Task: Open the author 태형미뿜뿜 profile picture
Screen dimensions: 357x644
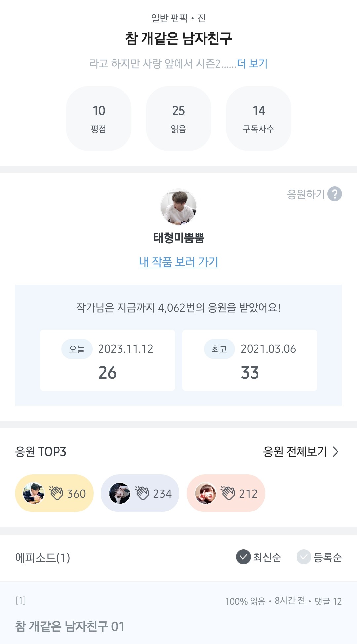Action: coord(178,207)
